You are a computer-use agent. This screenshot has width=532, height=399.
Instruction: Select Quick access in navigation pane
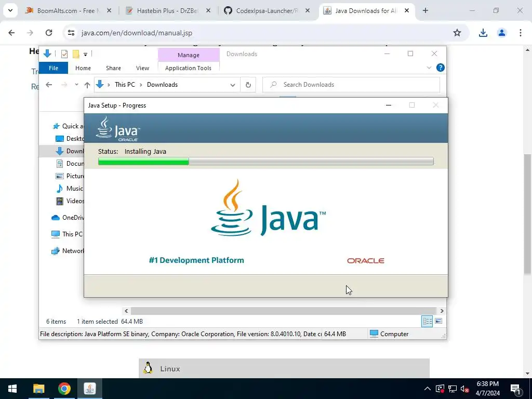[x=68, y=126]
